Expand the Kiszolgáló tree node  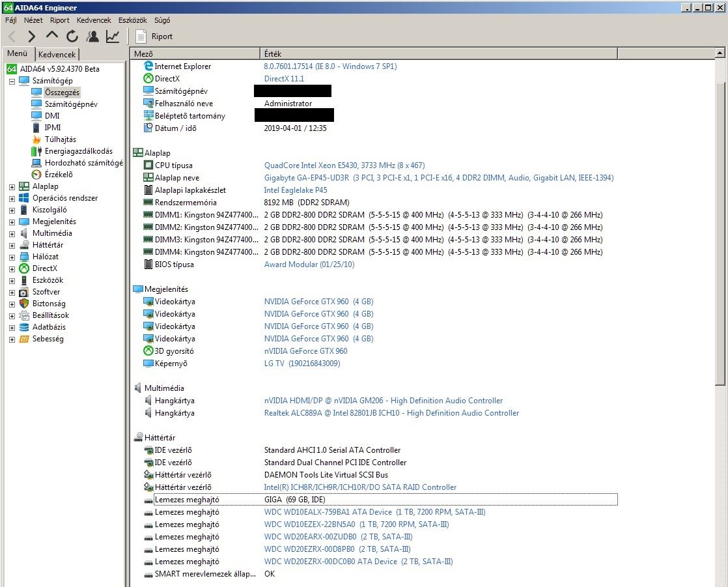12,210
